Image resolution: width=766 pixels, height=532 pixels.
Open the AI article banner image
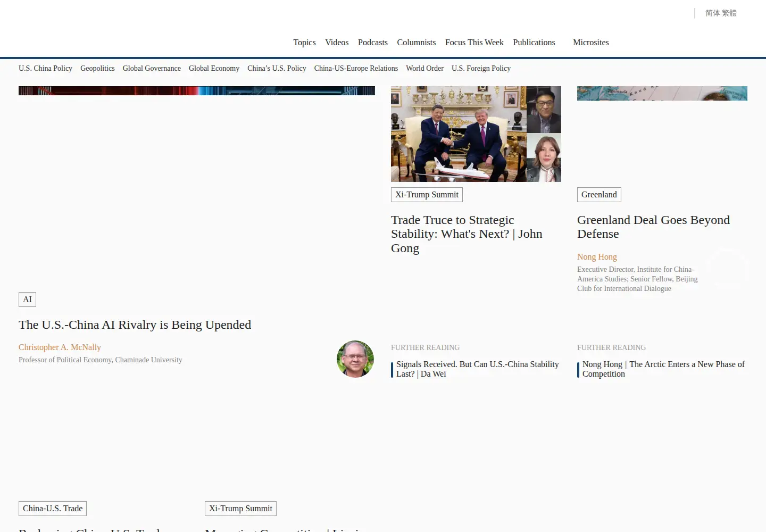197,91
